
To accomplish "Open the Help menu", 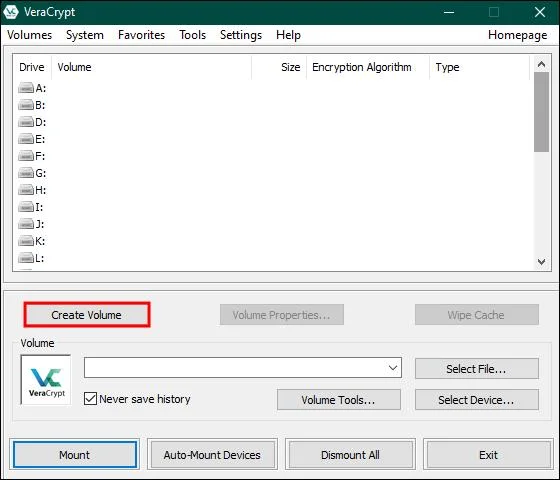I will tap(288, 35).
